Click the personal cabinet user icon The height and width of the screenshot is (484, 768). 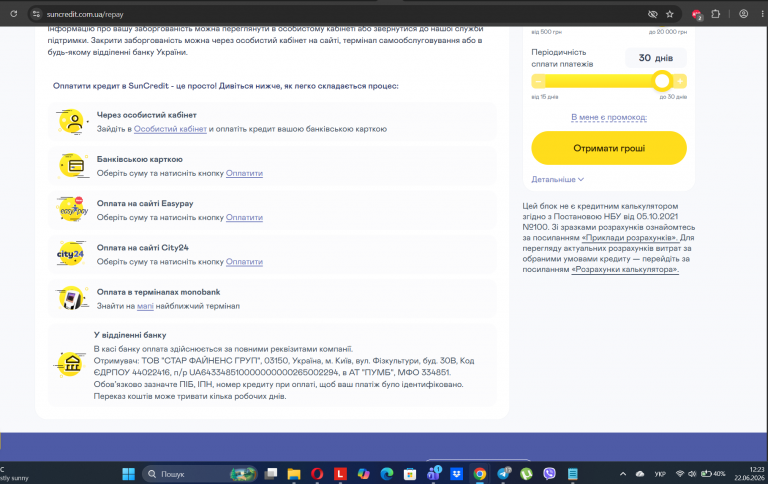pyautogui.click(x=72, y=121)
